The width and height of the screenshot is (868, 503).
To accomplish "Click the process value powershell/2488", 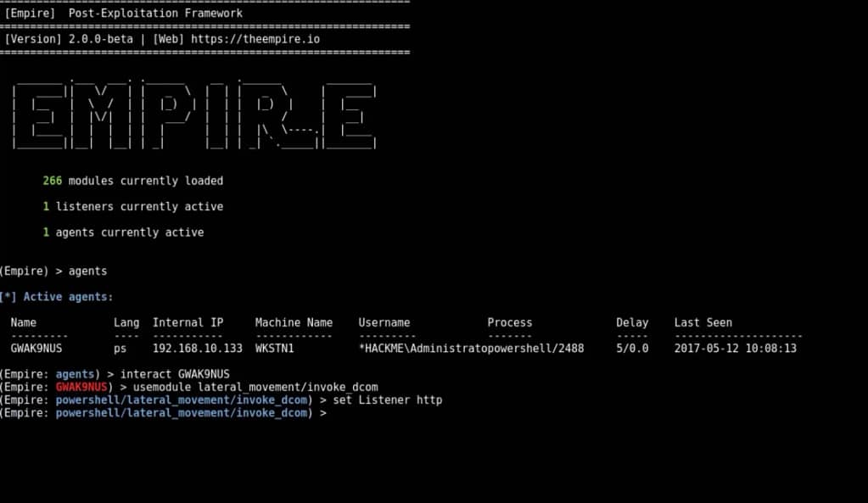I will pos(536,349).
